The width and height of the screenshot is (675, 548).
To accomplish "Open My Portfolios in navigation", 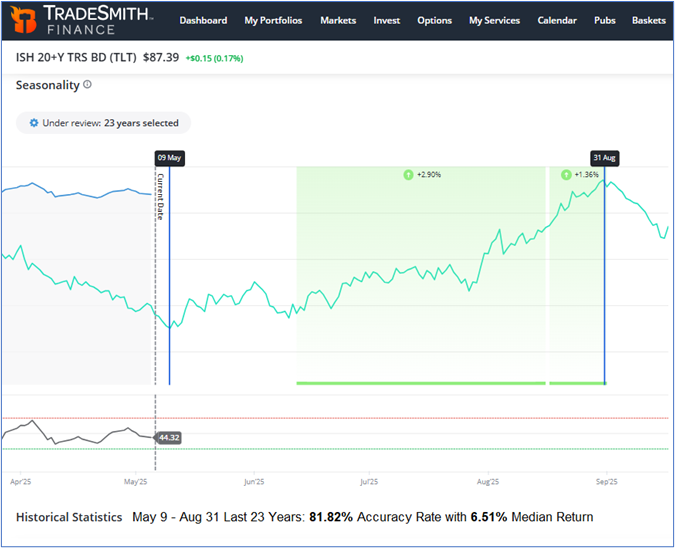I will (273, 21).
